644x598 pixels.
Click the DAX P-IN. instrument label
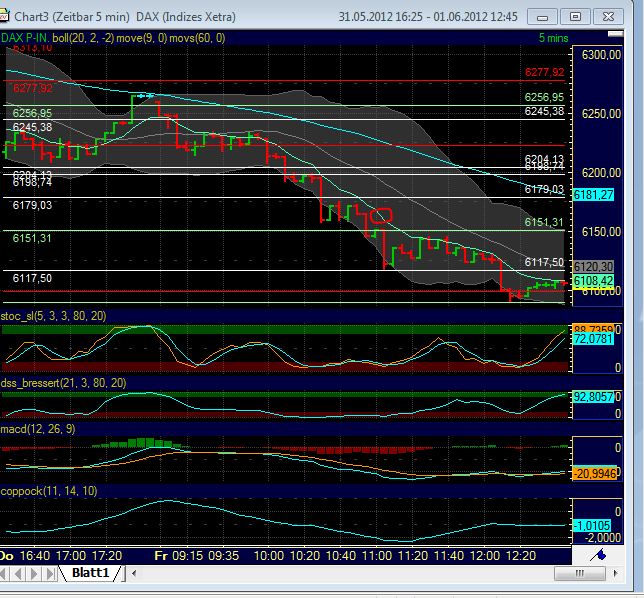pos(25,38)
